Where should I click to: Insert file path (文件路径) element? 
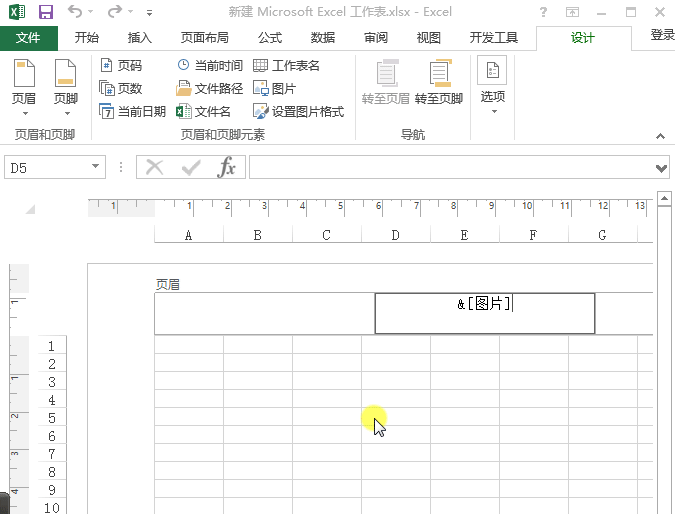[209, 88]
